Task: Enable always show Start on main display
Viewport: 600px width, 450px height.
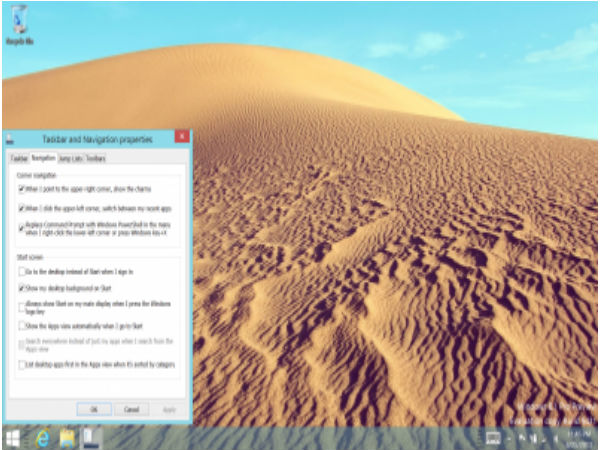Action: coord(22,307)
